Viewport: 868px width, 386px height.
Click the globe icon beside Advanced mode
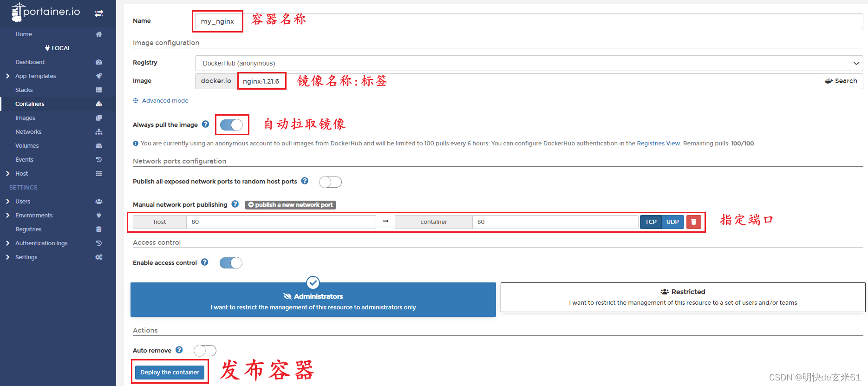point(136,100)
